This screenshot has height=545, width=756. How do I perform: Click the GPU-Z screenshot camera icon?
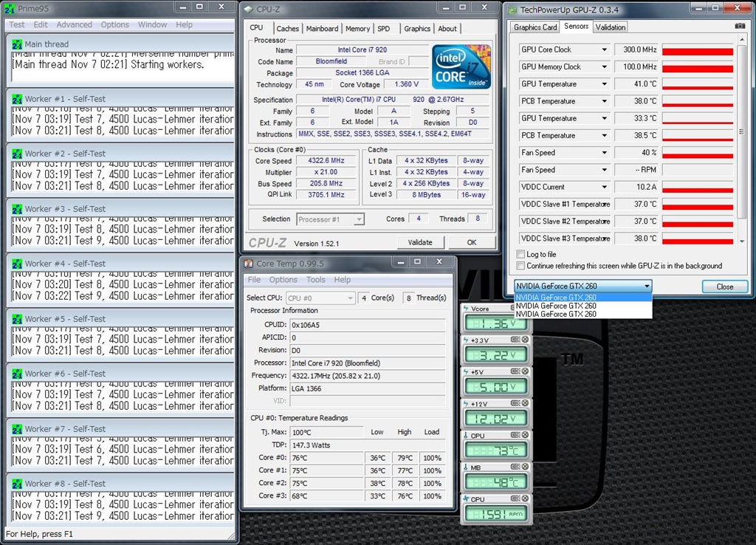pyautogui.click(x=740, y=27)
